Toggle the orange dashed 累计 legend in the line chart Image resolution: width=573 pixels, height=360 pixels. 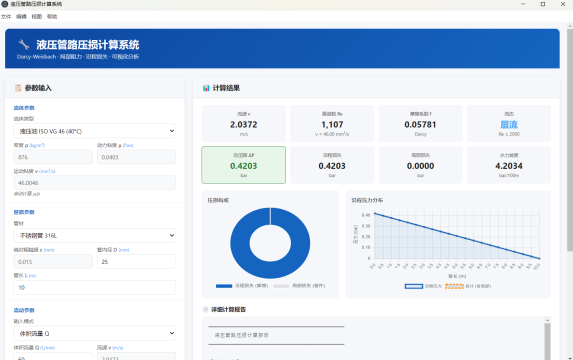tap(468, 286)
